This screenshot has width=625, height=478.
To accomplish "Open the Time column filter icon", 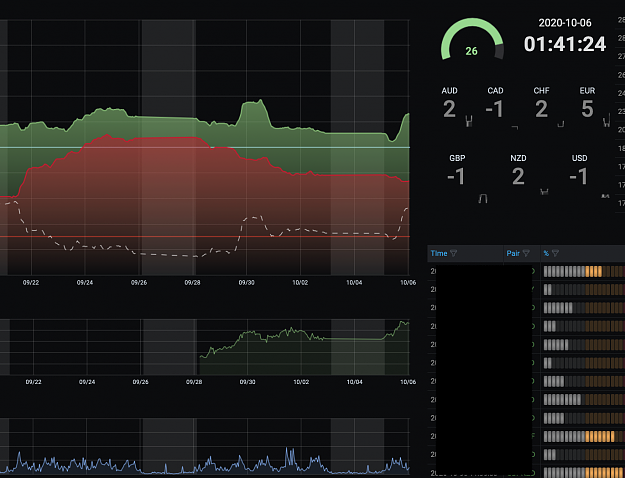I will [453, 253].
